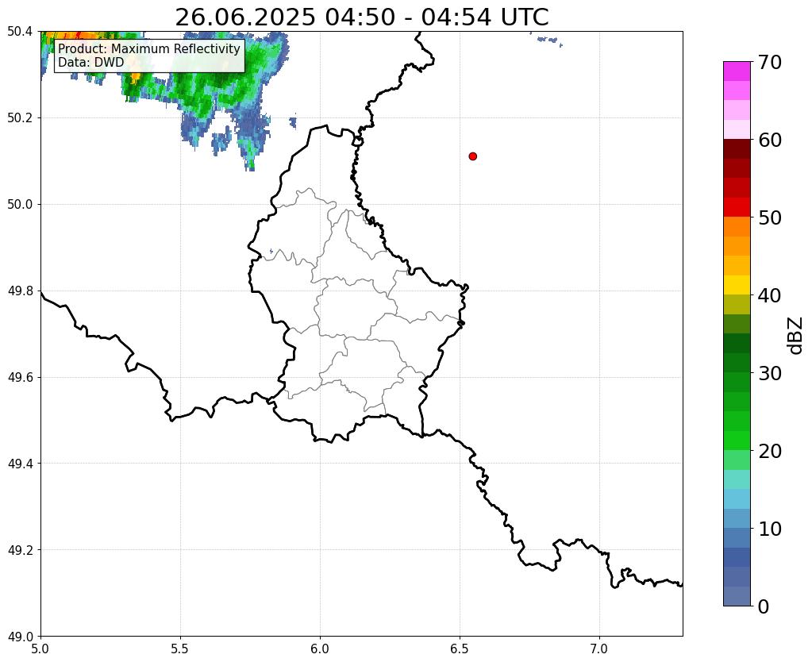The width and height of the screenshot is (812, 662).
Task: Click the latitude axis label 49.4
Action: click(20, 464)
